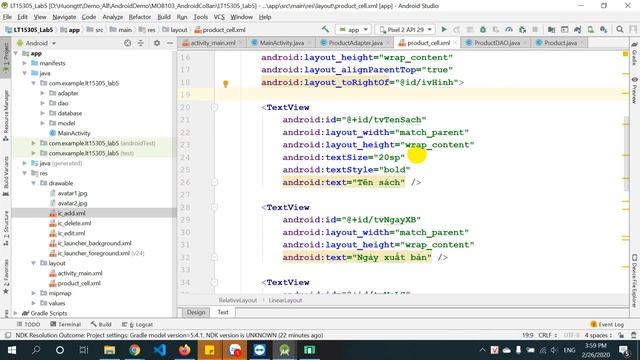Screen dimensions: 640x360
Task: Open the File menu
Action: tap(7, 17)
